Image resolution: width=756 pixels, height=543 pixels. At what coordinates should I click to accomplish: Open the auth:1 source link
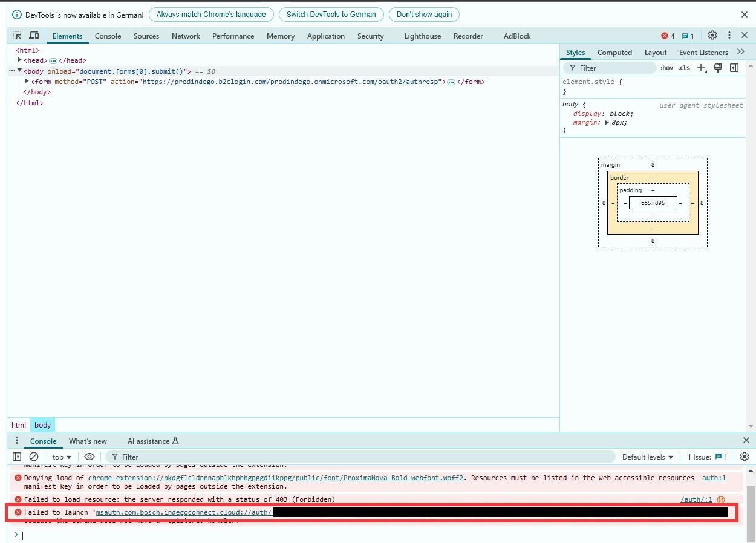coord(714,478)
